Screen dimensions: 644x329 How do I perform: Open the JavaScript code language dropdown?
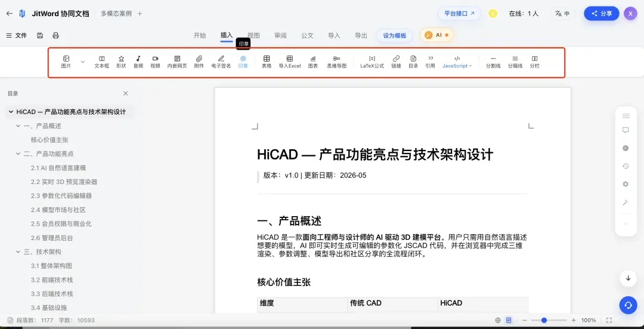[457, 62]
